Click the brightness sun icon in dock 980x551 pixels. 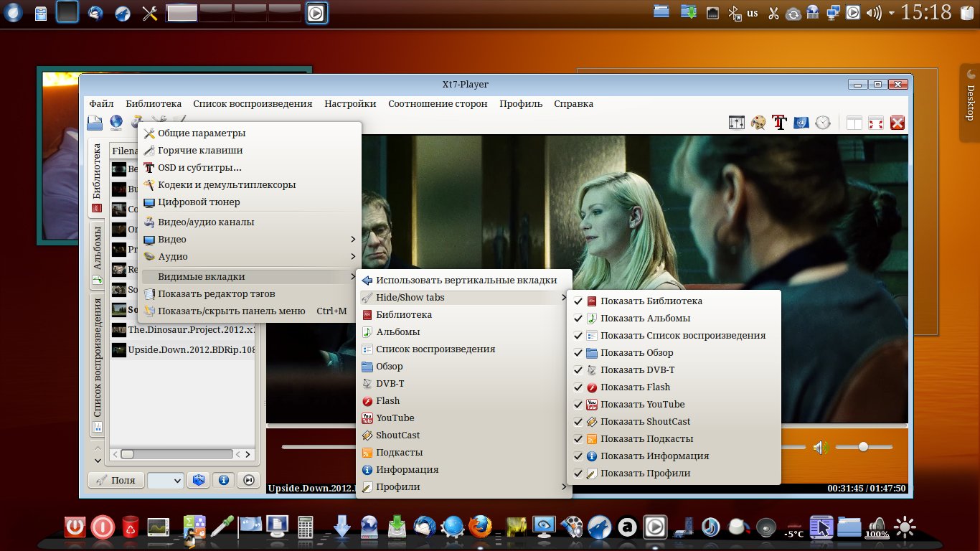coord(905,529)
